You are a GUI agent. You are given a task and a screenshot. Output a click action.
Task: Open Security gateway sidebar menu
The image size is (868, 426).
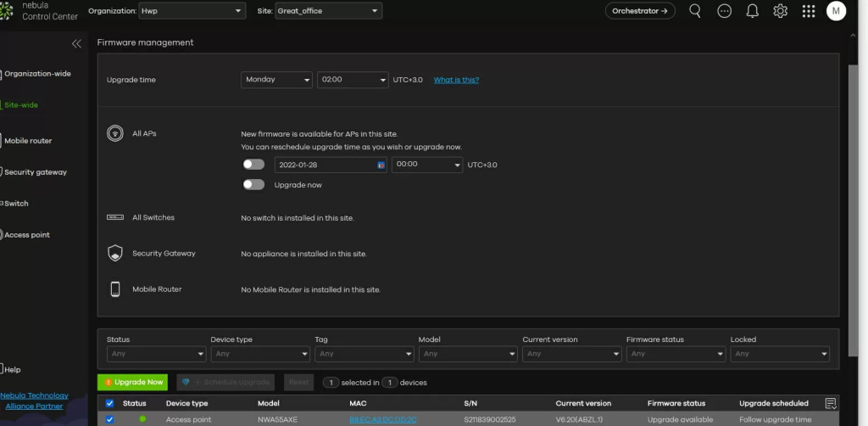point(35,172)
